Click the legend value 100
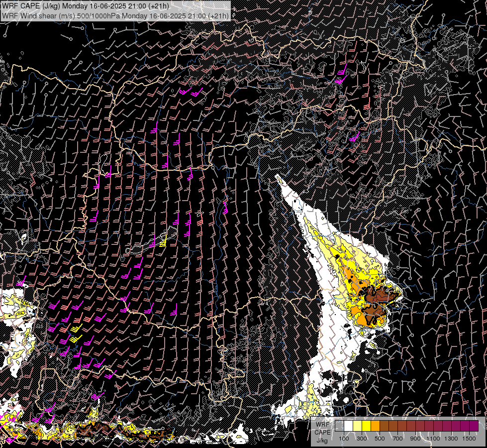 (344, 439)
